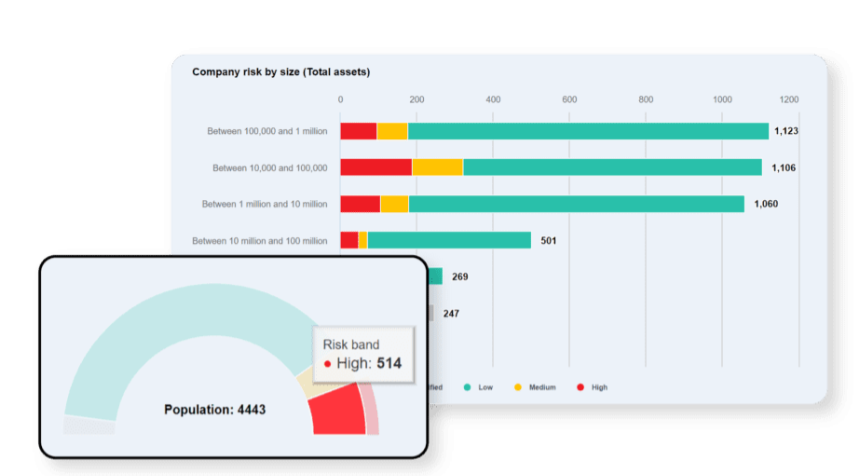Click green segment of 1 million–10 million bar
The image size is (861, 476).
577,204
